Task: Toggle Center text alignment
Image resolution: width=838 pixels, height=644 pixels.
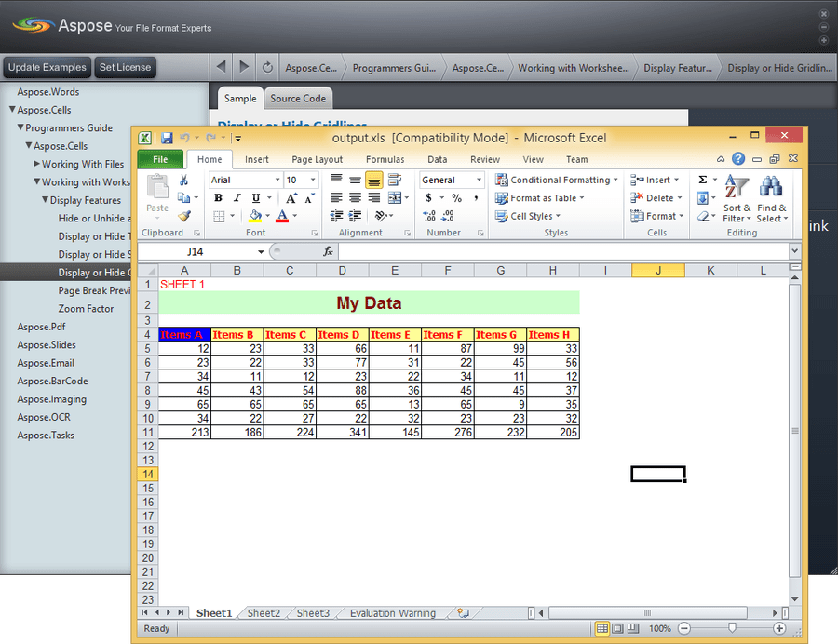Action: (355, 197)
